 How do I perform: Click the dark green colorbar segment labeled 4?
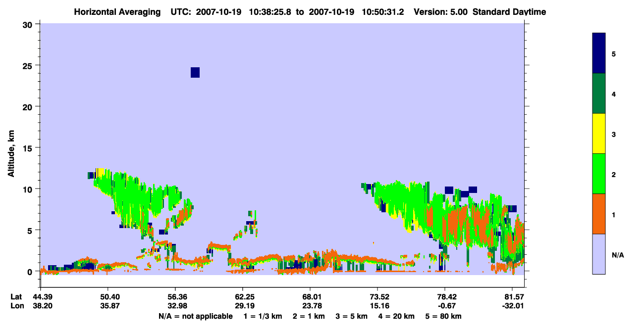[599, 94]
